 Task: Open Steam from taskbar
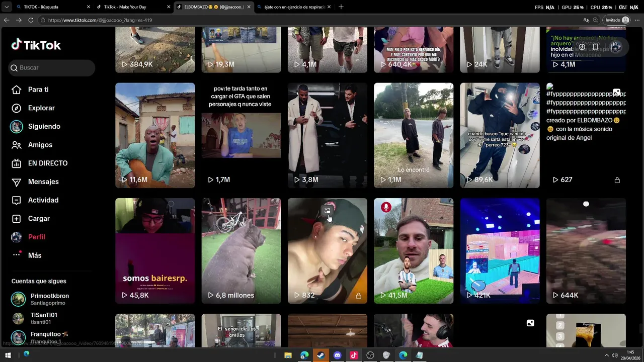click(x=320, y=355)
